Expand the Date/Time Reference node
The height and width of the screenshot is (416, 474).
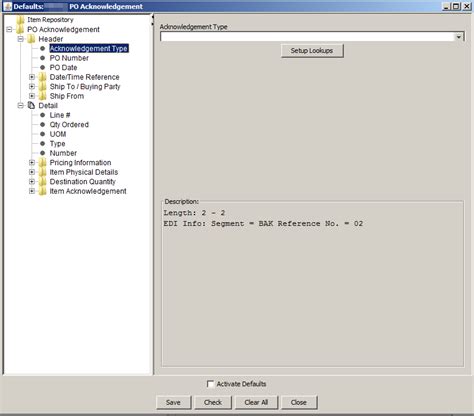tap(32, 77)
